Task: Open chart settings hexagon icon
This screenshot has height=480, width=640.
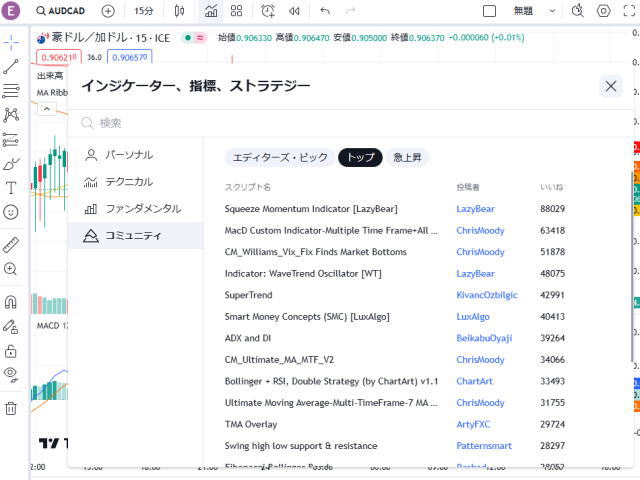Action: tap(604, 11)
